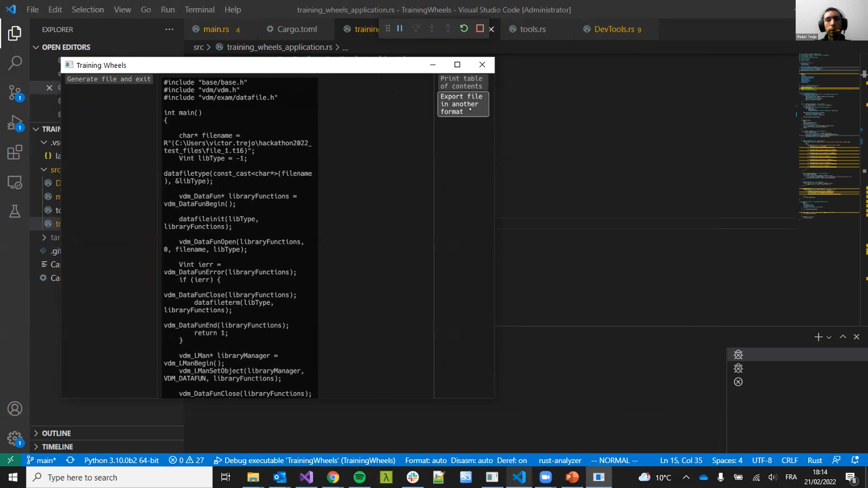Expand the OUTLINE section
Viewport: 868px width, 488px height.
coord(56,433)
